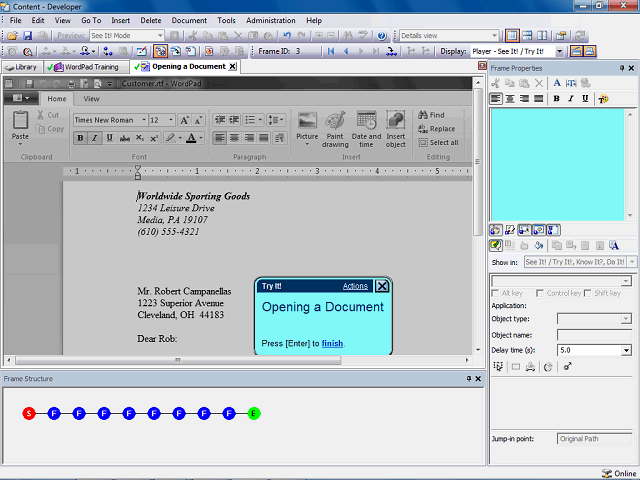Click the Find binoculars toolbar icon
This screenshot has height=480, width=640.
348,36
